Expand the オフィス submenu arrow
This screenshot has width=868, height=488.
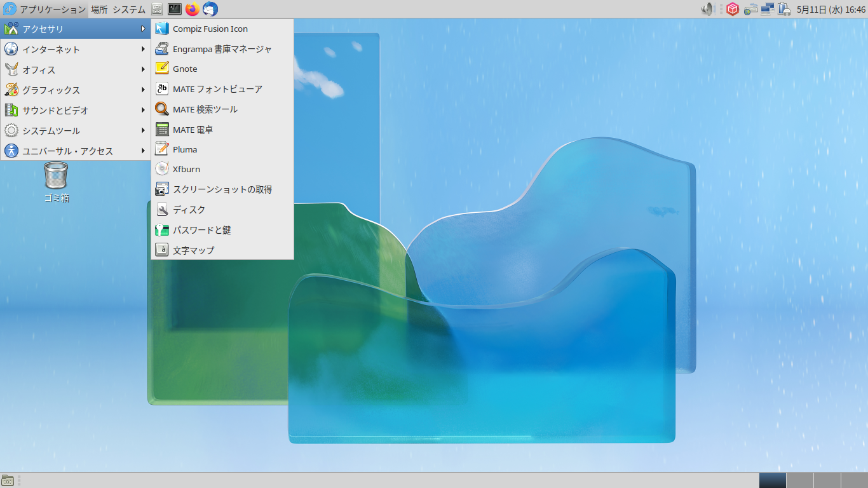point(144,69)
